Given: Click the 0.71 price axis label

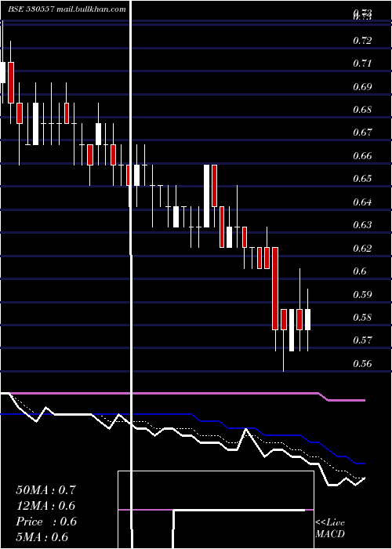Looking at the screenshot, I should [362, 64].
